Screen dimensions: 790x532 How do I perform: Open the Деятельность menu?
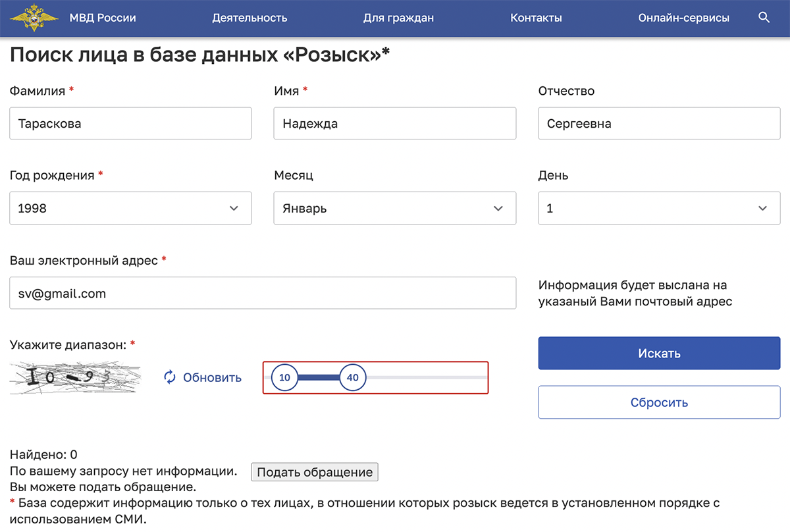[250, 18]
